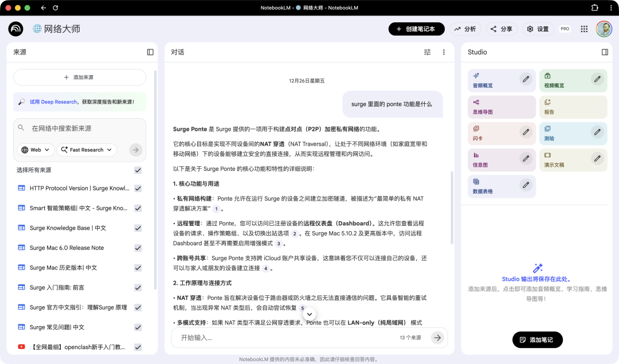The width and height of the screenshot is (619, 364).
Task: Edit 数据表格 with its pencil icon
Action: point(526,185)
